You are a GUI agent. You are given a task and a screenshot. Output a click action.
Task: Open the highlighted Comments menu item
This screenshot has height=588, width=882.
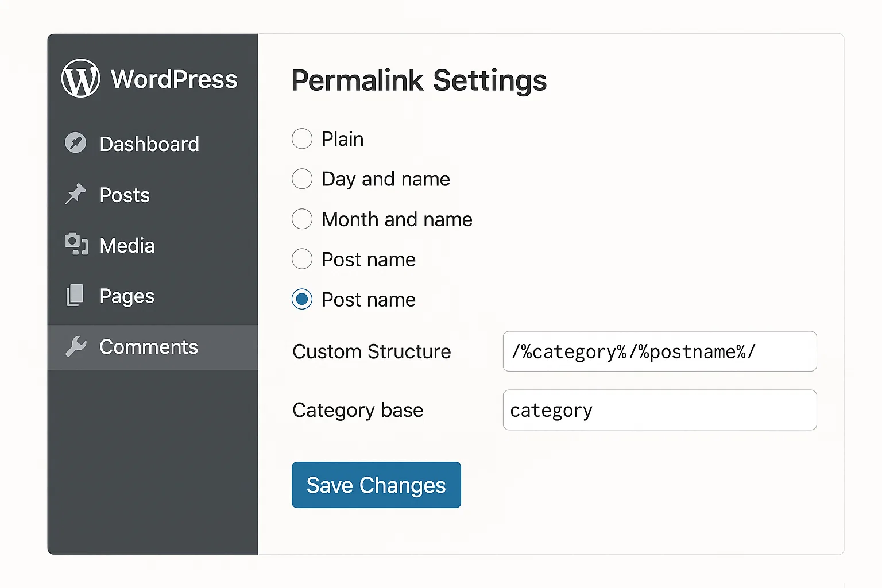point(149,347)
